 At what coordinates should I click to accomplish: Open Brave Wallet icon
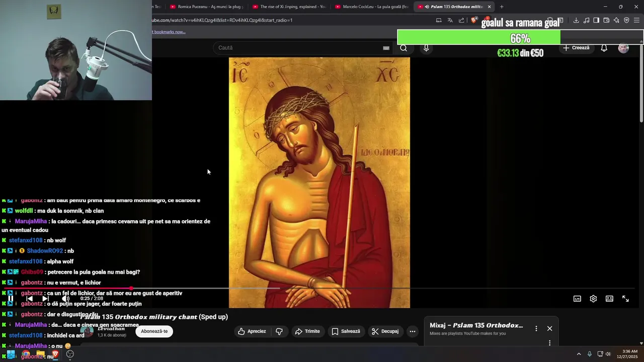606,20
